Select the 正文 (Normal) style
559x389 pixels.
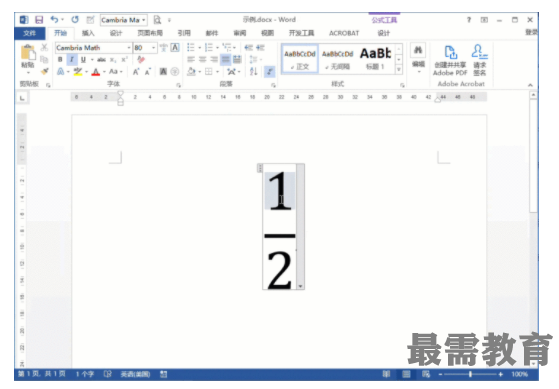[x=300, y=59]
